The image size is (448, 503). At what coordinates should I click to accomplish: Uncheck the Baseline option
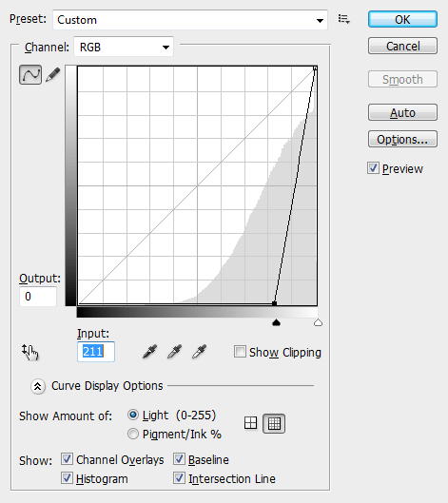click(179, 459)
